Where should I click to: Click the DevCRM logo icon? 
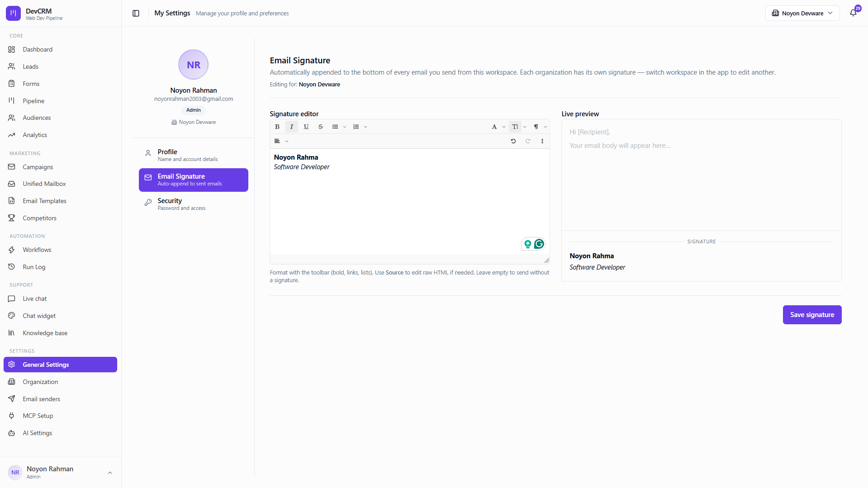click(13, 14)
